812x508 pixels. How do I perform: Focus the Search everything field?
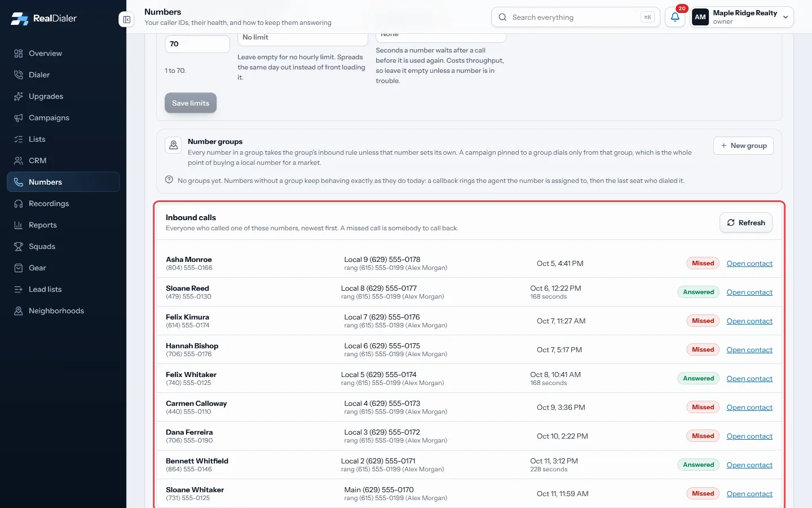[x=575, y=17]
